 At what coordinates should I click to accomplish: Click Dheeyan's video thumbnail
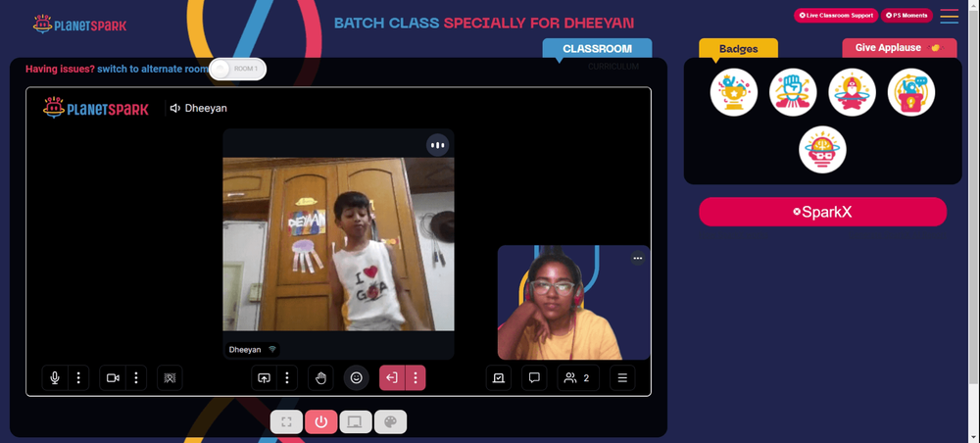[338, 244]
